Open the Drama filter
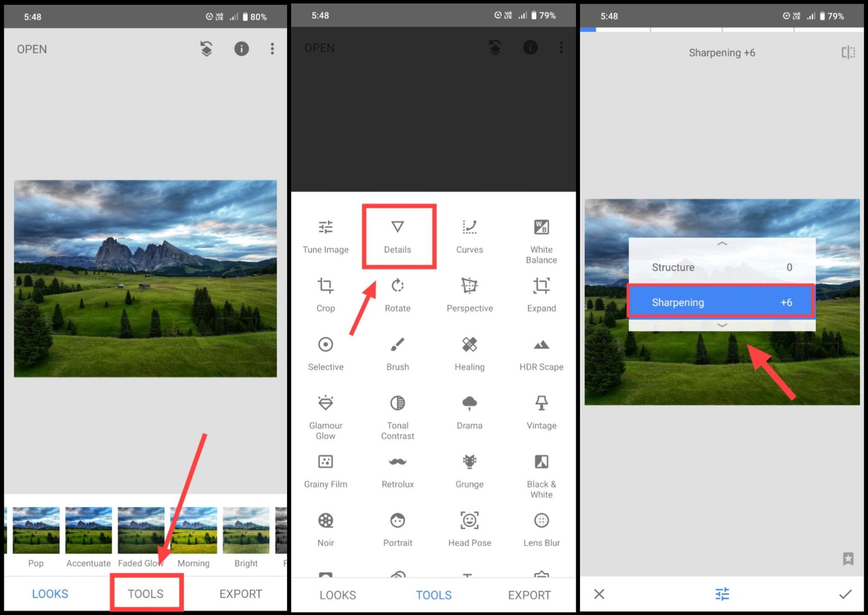Screen dimensions: 868x615 (x=469, y=413)
